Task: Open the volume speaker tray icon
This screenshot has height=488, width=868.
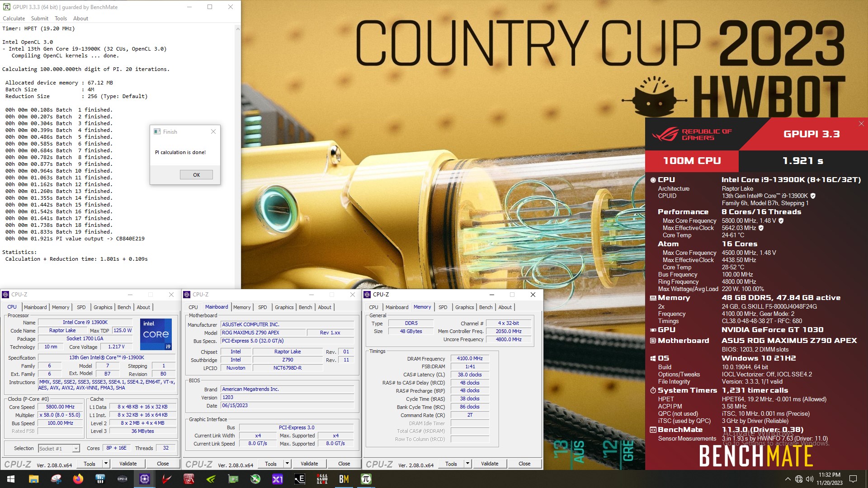Action: (809, 479)
